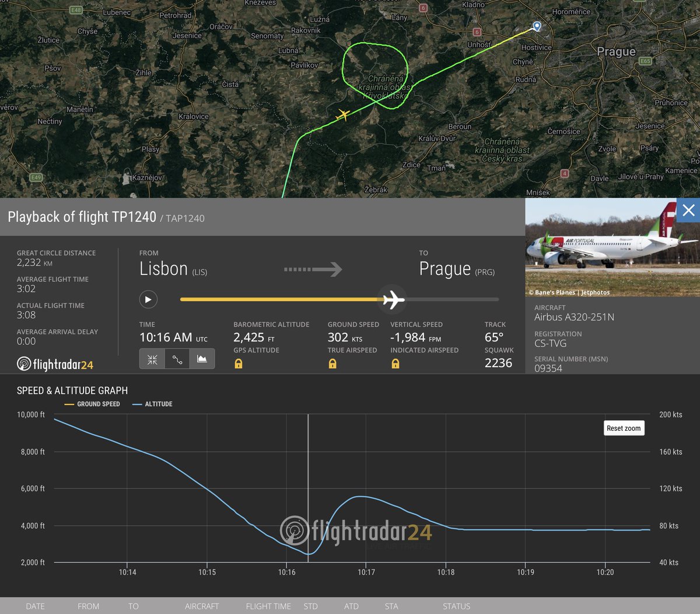Click the great circle distance 2,232 KM

coord(34,263)
